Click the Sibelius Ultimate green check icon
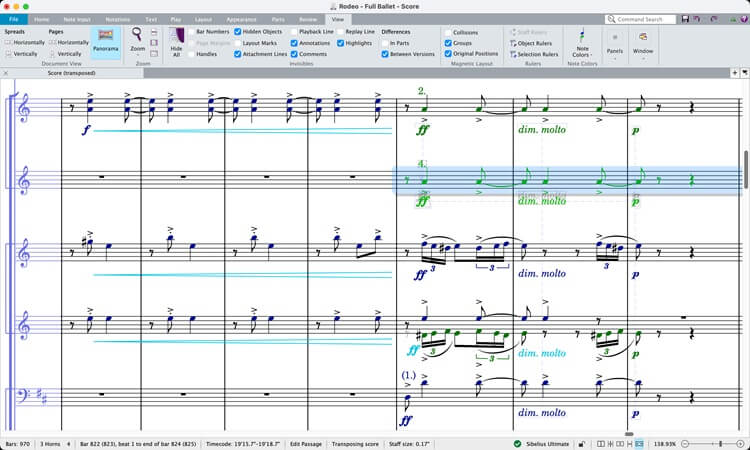750x450 pixels. coord(517,443)
